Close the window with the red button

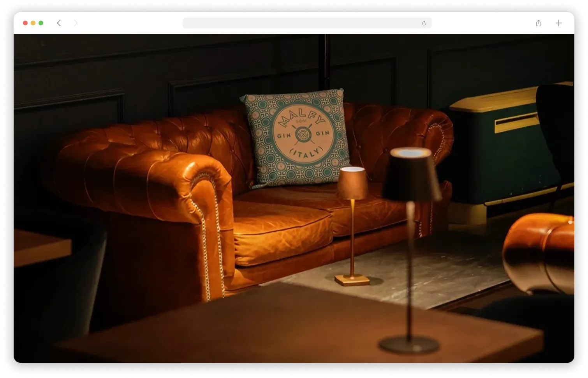[25, 23]
